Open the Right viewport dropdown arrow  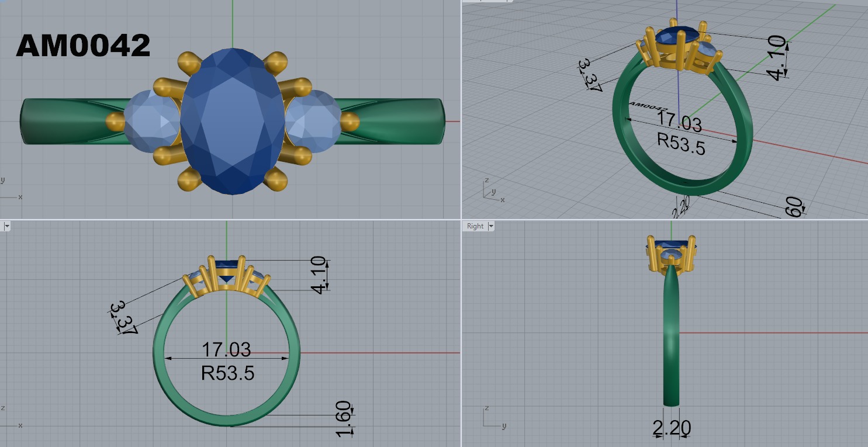pos(491,226)
